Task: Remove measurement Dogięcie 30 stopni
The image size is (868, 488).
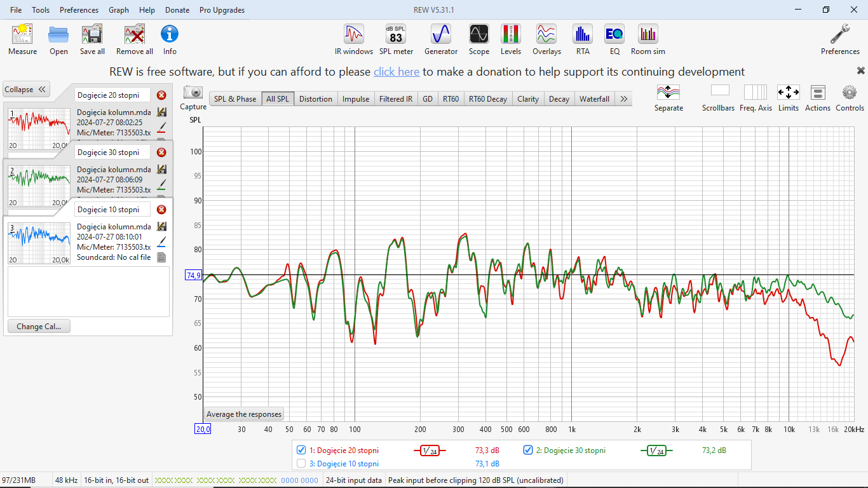Action: click(x=161, y=152)
